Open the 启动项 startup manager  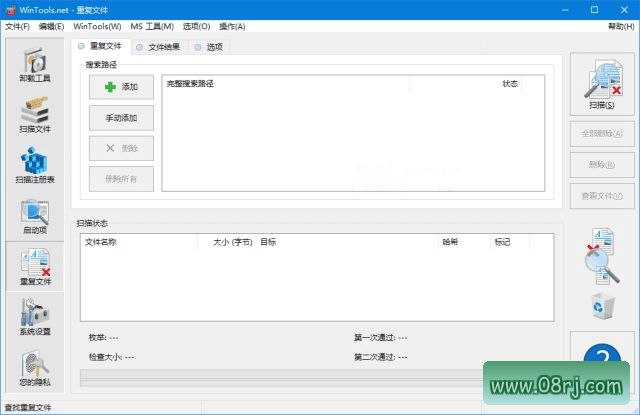35,217
